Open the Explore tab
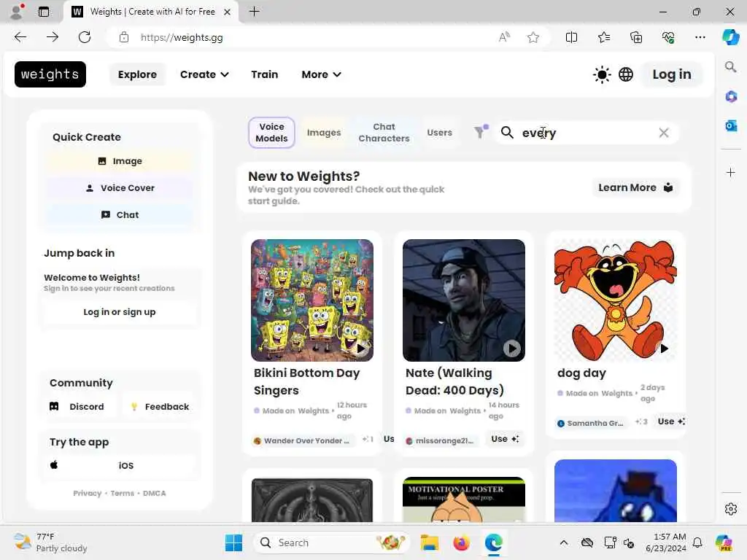Screen dimensions: 747x560 point(137,74)
